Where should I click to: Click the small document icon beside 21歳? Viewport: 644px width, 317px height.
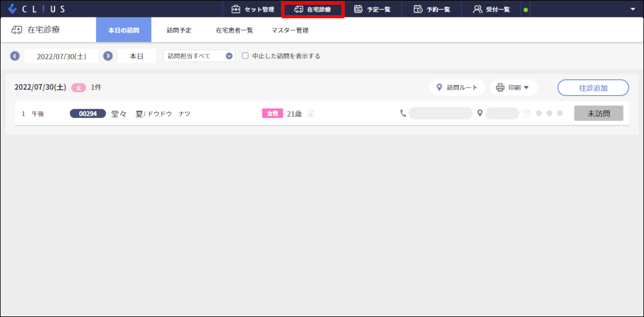tap(311, 114)
